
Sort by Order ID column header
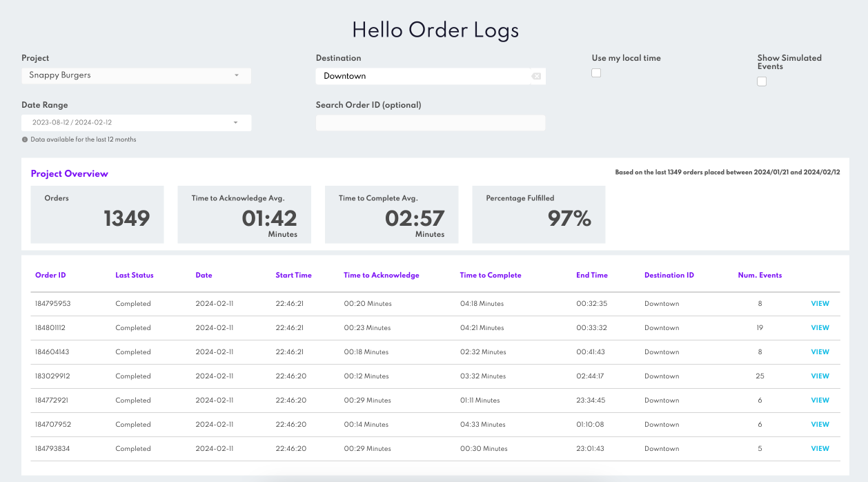(x=50, y=275)
